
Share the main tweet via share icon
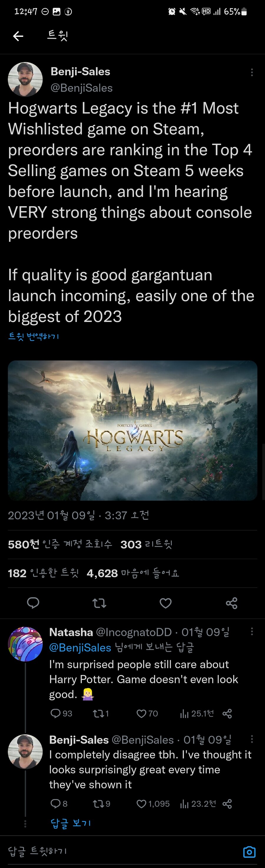[232, 603]
